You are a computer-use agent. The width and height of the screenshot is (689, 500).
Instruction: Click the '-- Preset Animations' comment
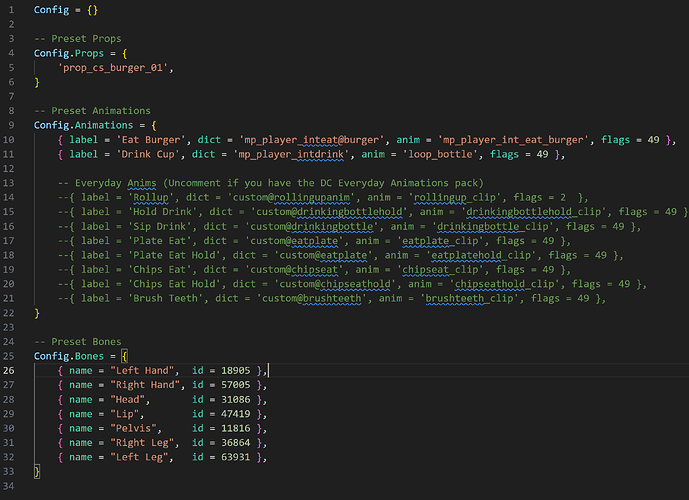click(x=92, y=111)
